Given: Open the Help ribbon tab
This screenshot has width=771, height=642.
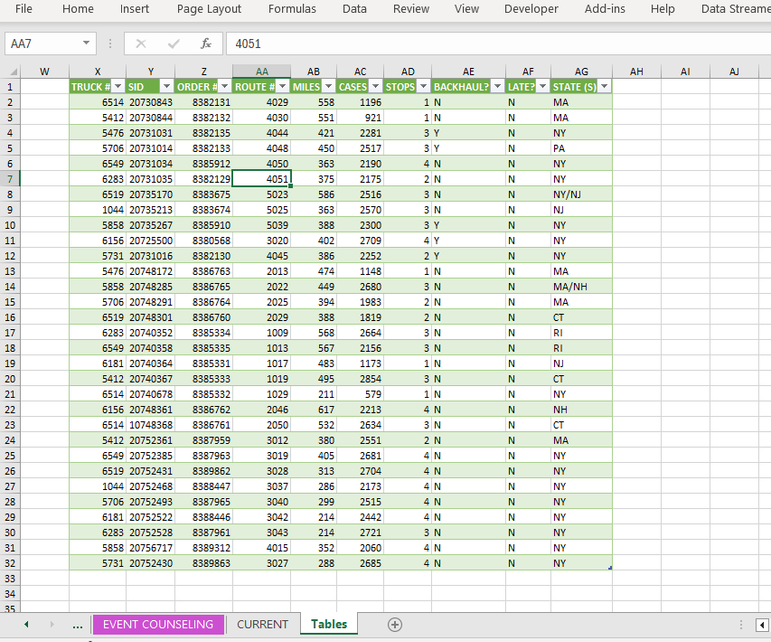Looking at the screenshot, I should click(662, 9).
